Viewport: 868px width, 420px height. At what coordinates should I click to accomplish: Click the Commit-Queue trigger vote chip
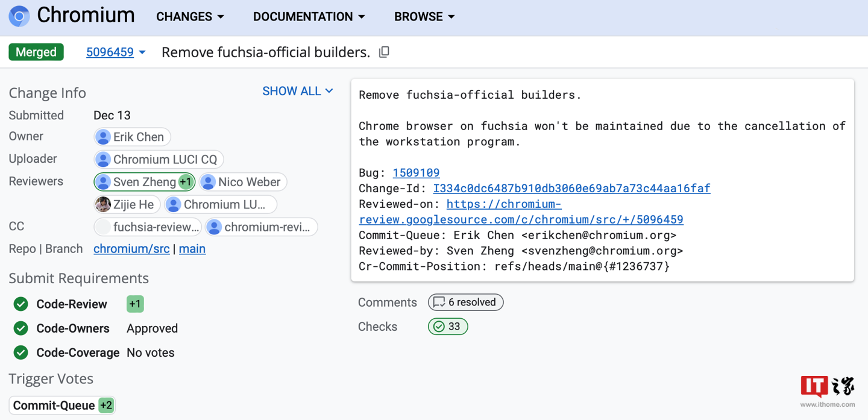pyautogui.click(x=62, y=406)
